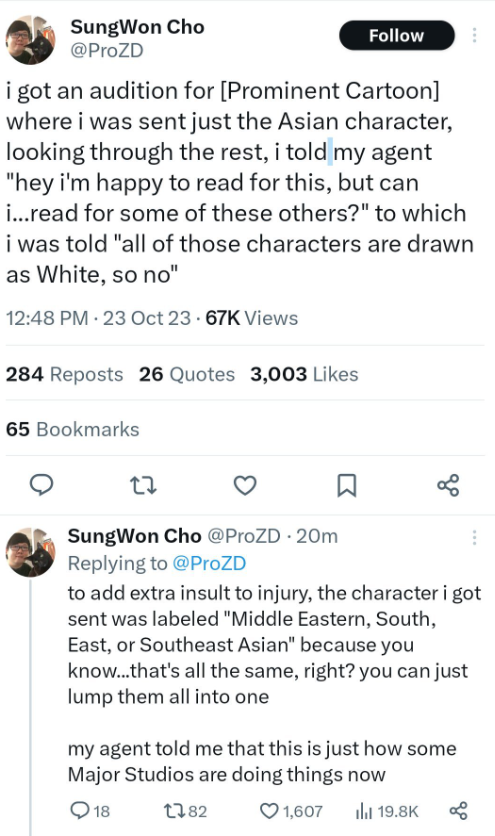Open the main tweet's three-dot menu
495x836 pixels.
click(x=474, y=35)
